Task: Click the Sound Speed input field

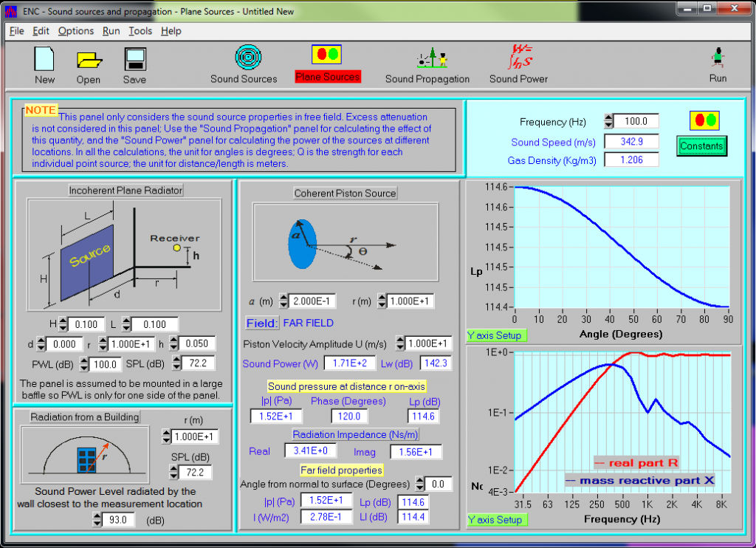Action: tap(631, 142)
